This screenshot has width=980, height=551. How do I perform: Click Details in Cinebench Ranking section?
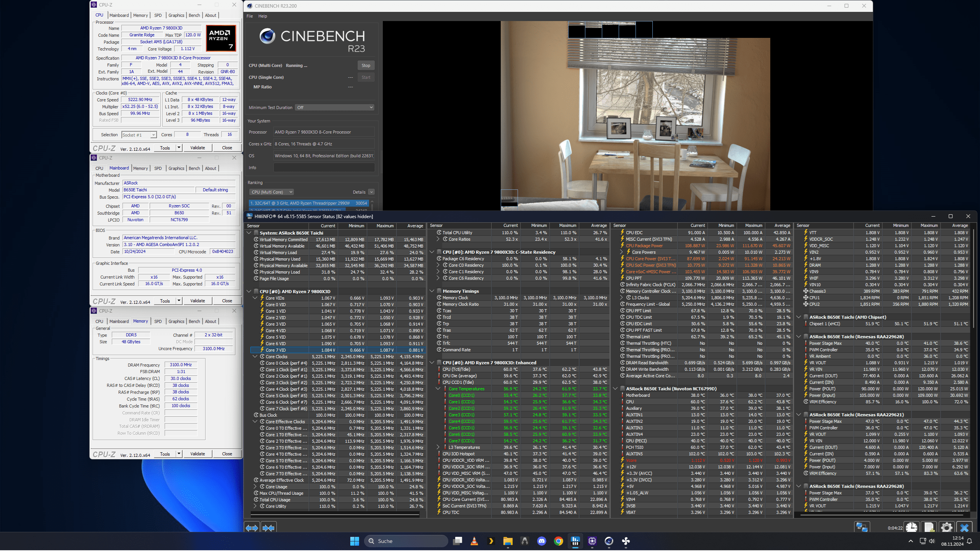(x=359, y=192)
